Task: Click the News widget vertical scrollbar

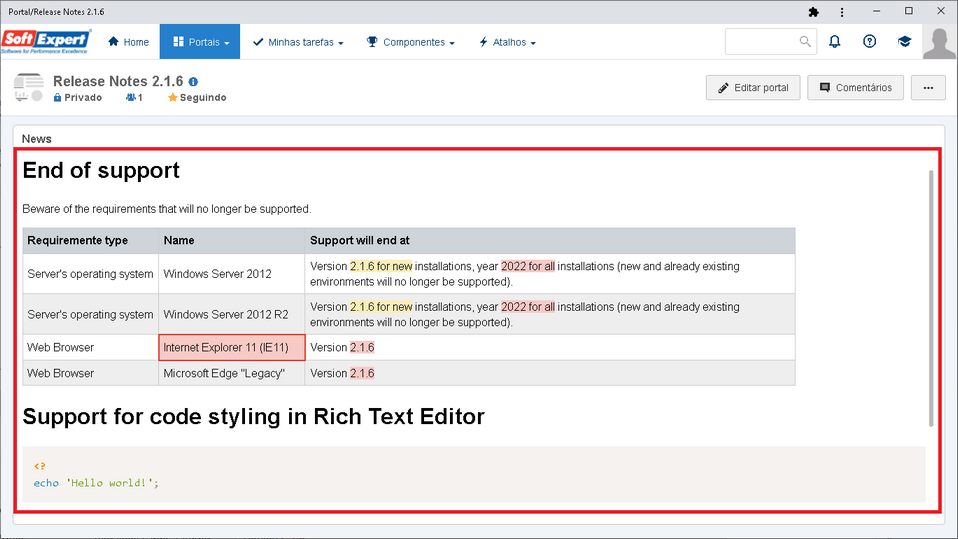Action: 931,298
